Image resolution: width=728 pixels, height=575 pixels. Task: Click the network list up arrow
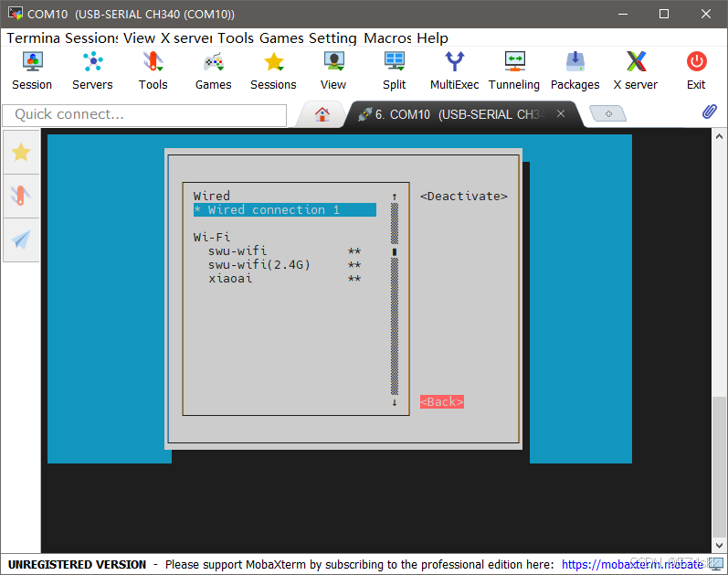click(395, 197)
